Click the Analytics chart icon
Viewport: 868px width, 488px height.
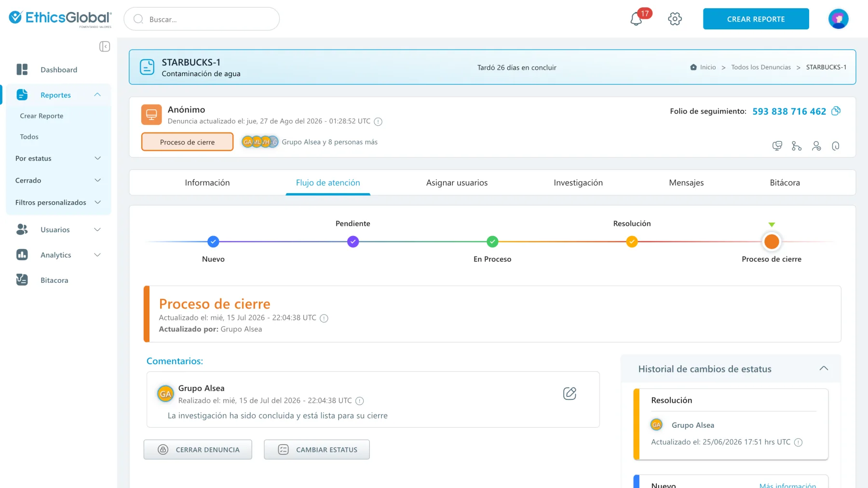pos(22,255)
